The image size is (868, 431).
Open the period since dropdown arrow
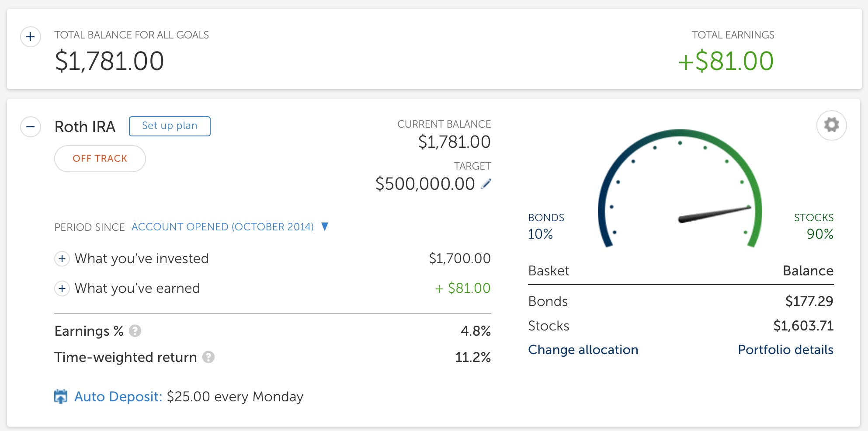pyautogui.click(x=325, y=226)
